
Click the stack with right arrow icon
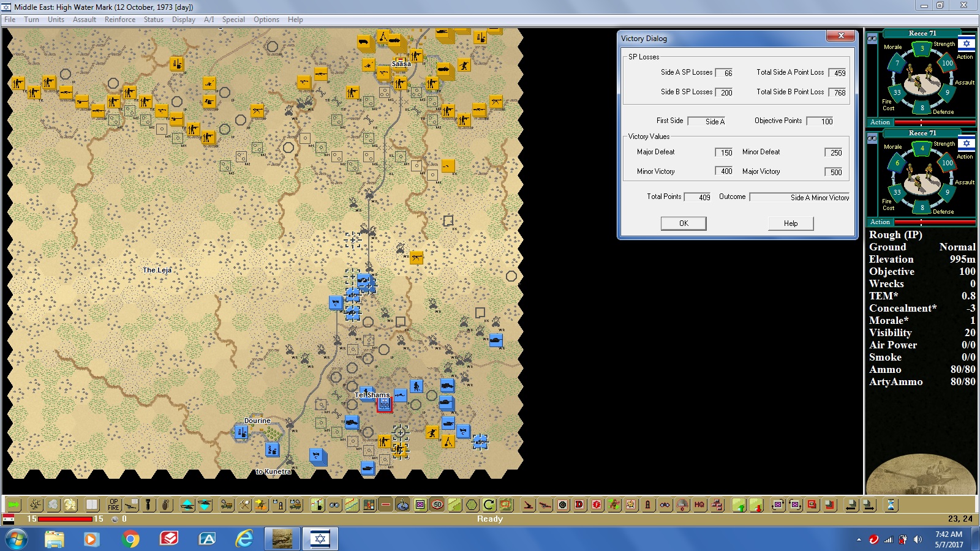coord(869,504)
